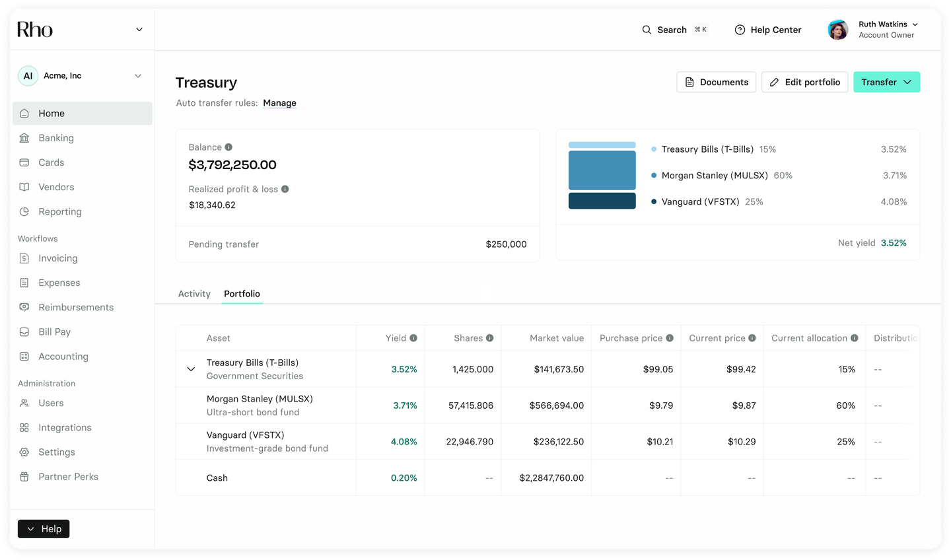
Task: Collapse the Treasury Bills row chevron
Action: [191, 369]
